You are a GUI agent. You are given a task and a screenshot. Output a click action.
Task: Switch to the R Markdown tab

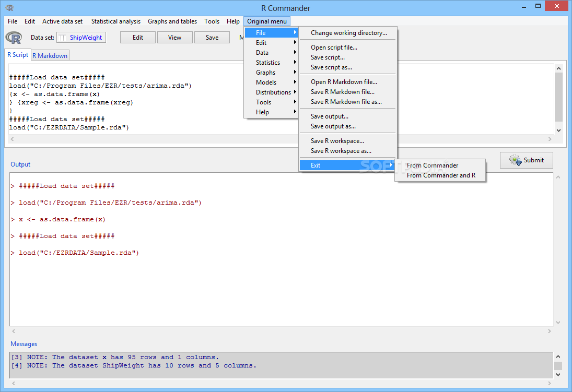tap(50, 55)
